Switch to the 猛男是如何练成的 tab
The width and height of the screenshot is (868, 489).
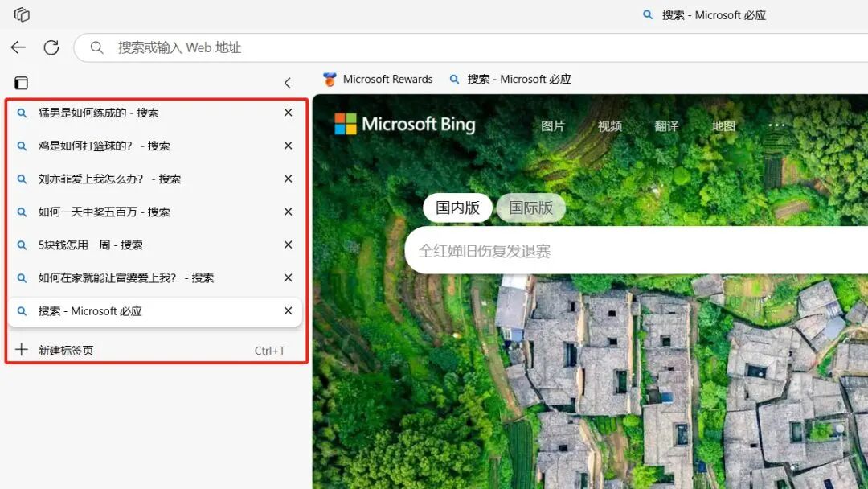(x=155, y=113)
